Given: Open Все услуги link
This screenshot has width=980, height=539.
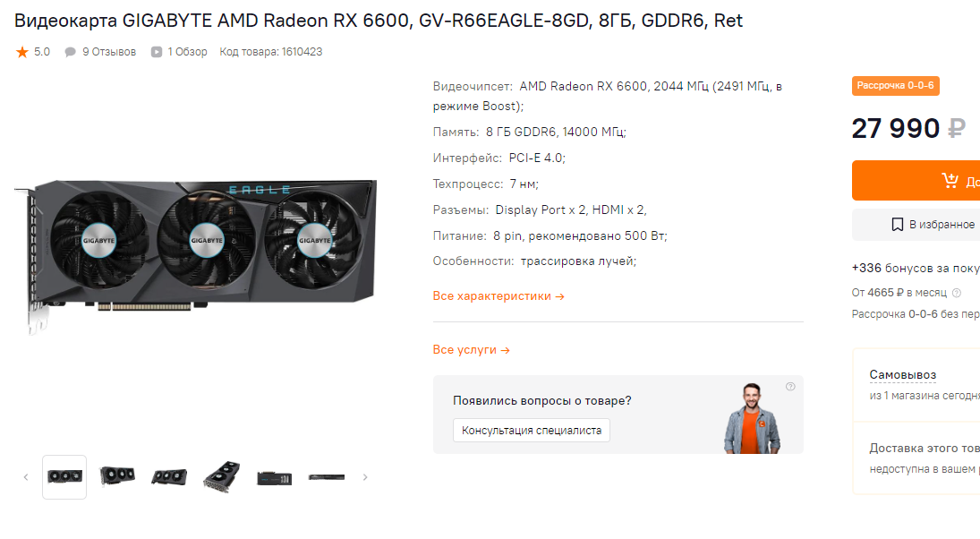Looking at the screenshot, I should point(472,349).
